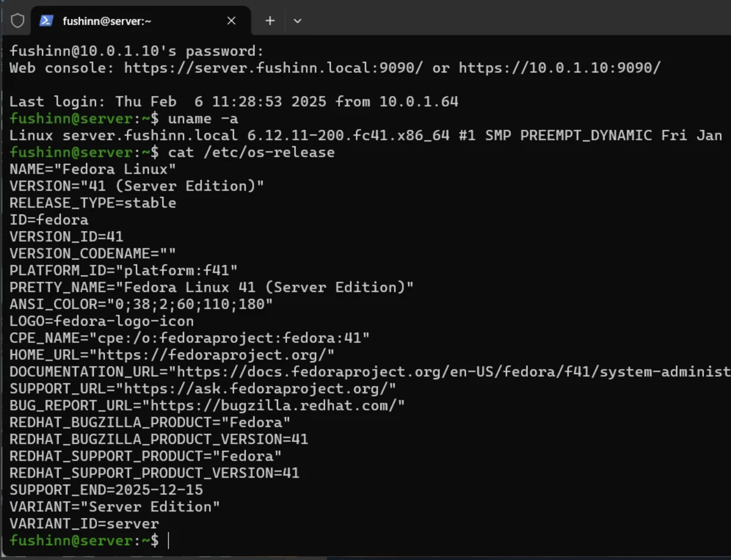Close the fushinn@server tab
Screen dimensions: 731x560
pos(231,21)
